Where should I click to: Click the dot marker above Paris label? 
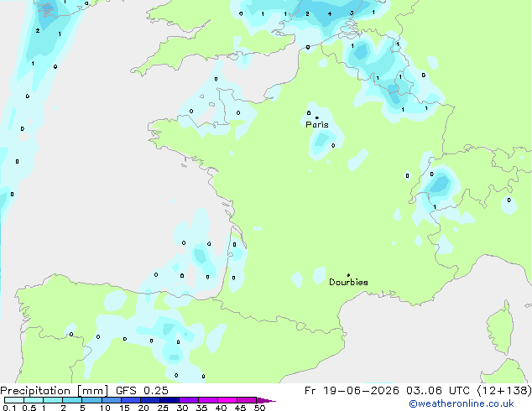coord(317,117)
